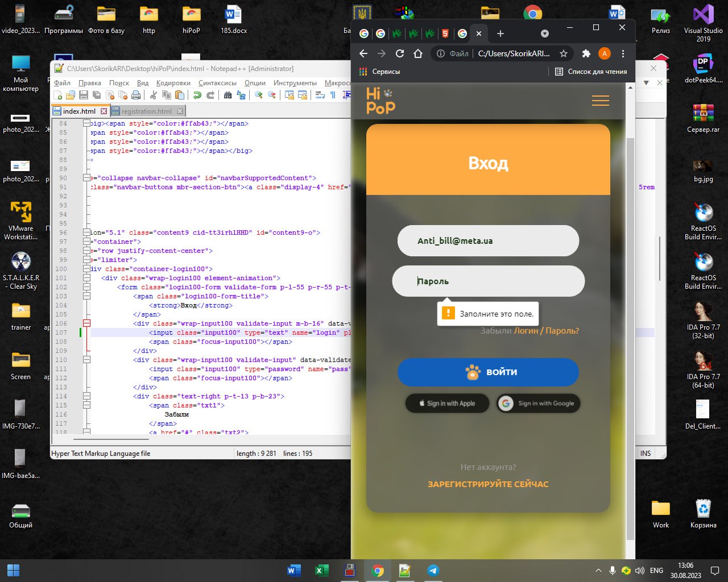This screenshot has width=728, height=582.
Task: Reload the page in Chrome
Action: [x=400, y=53]
